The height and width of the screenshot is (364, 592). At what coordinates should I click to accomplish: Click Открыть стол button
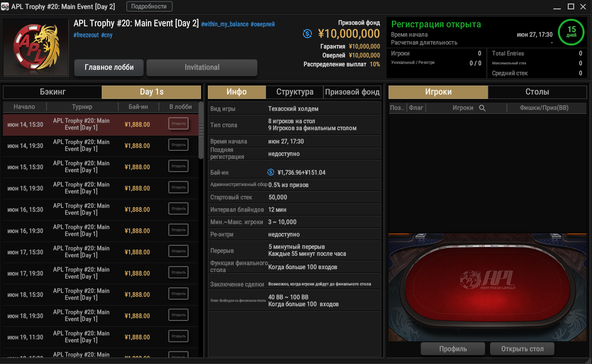point(522,349)
